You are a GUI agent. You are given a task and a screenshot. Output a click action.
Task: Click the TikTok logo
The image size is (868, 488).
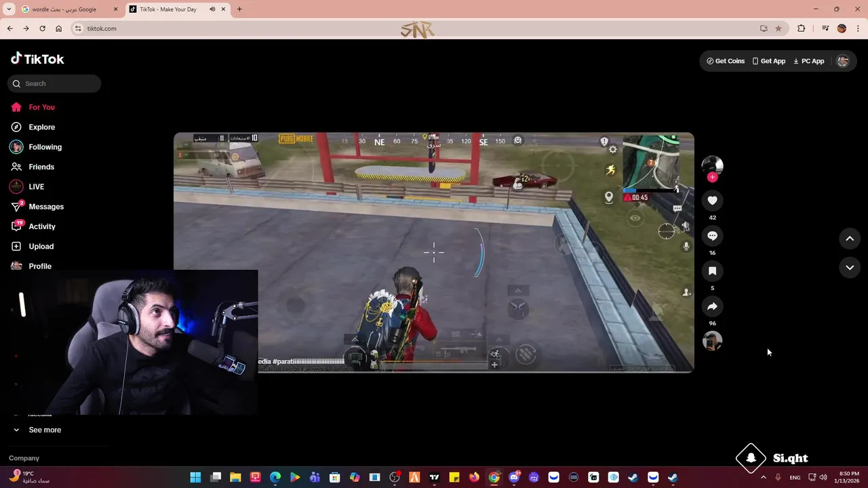37,59
